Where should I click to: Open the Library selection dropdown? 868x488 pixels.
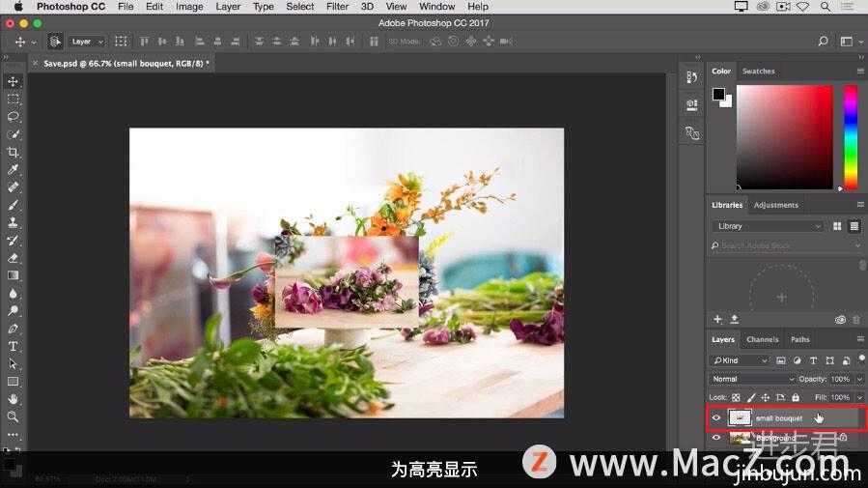(x=768, y=226)
